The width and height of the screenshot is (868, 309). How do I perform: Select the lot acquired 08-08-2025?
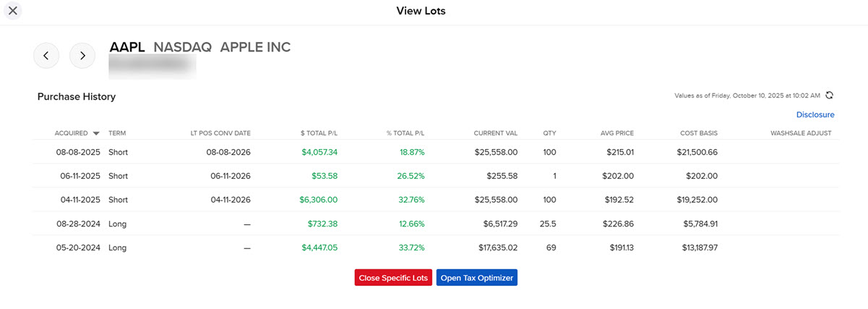tap(77, 153)
